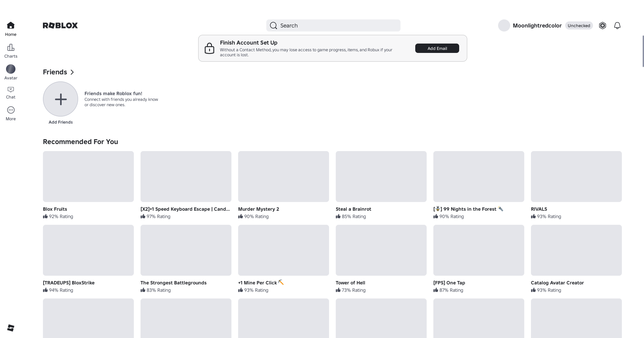Click the 83% Rating text
Viewport: 644px width, 338px height.
pos(159,290)
